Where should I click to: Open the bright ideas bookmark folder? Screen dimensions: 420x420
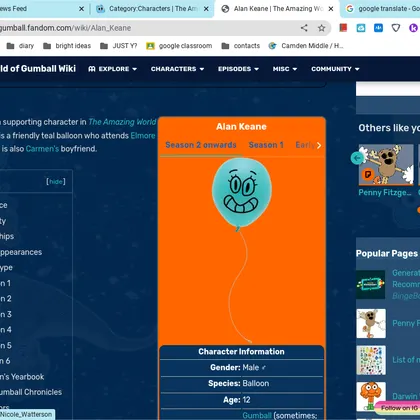[67, 46]
